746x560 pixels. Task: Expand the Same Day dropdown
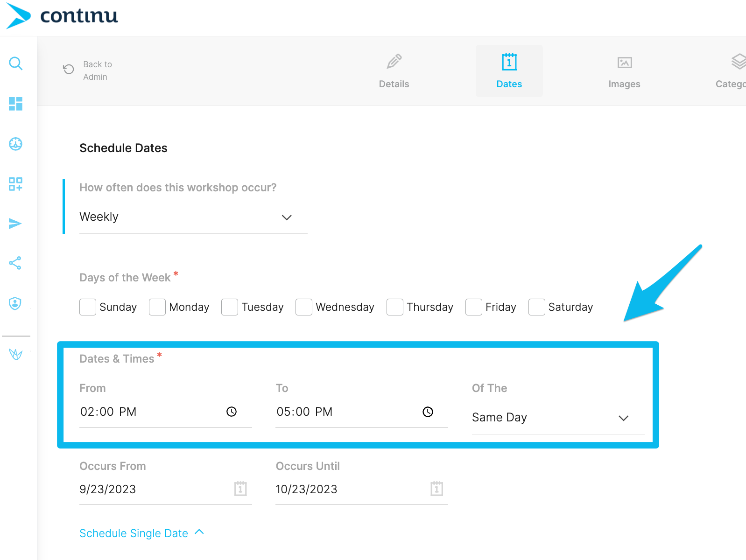(x=558, y=418)
